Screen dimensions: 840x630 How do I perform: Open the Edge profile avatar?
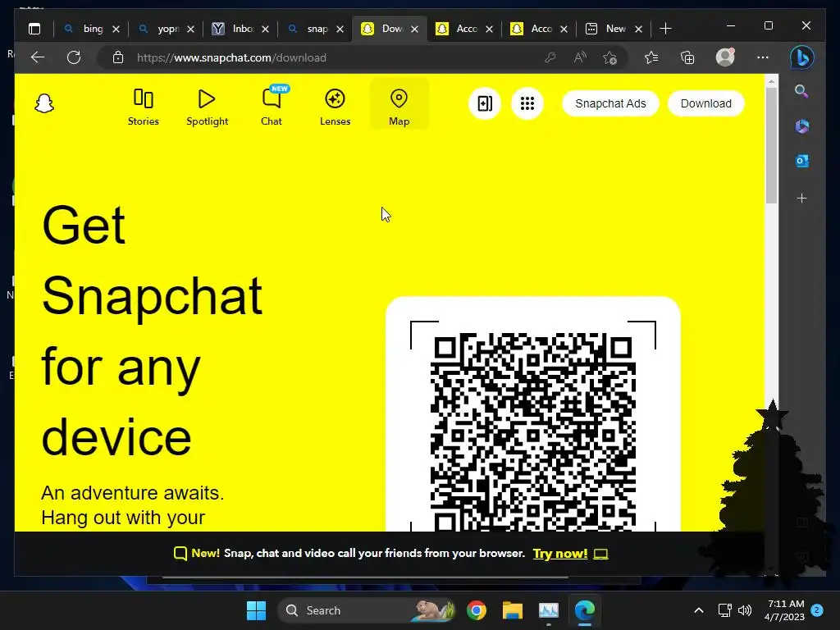[725, 57]
